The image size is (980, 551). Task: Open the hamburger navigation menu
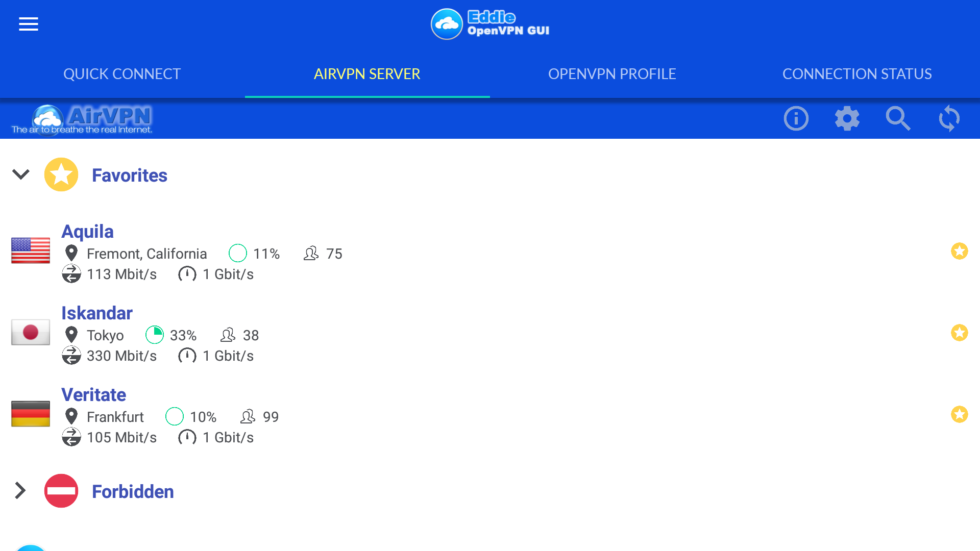click(29, 24)
